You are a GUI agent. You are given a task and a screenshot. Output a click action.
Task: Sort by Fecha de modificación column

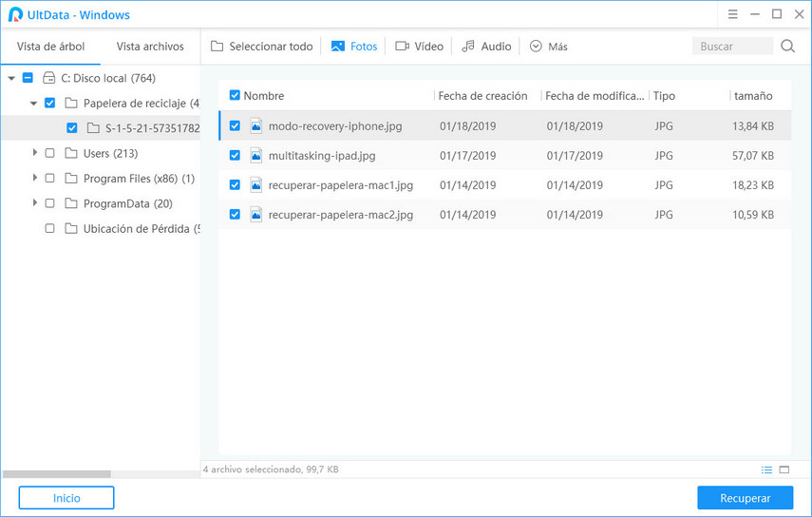[595, 96]
